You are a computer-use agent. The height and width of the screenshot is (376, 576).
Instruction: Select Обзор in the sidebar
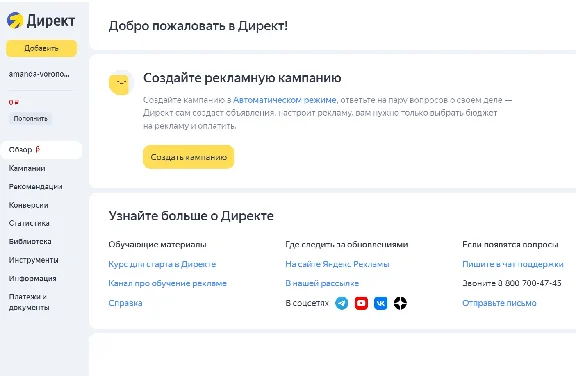click(x=42, y=150)
